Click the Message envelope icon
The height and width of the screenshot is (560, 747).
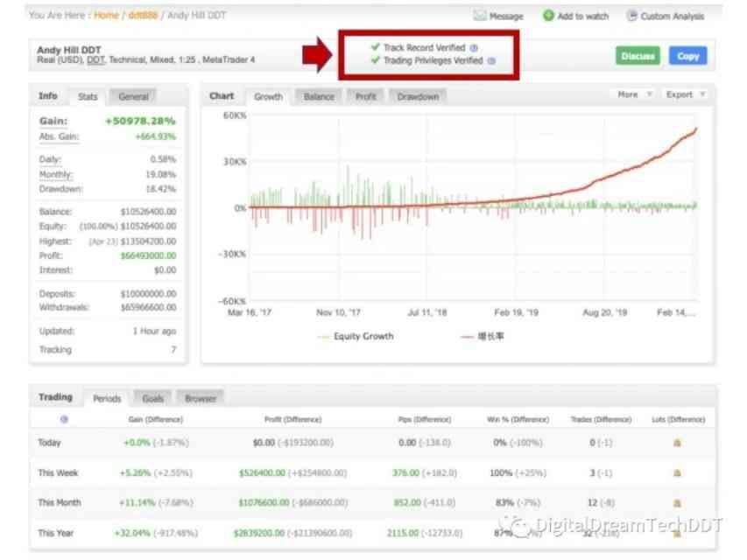click(x=479, y=16)
